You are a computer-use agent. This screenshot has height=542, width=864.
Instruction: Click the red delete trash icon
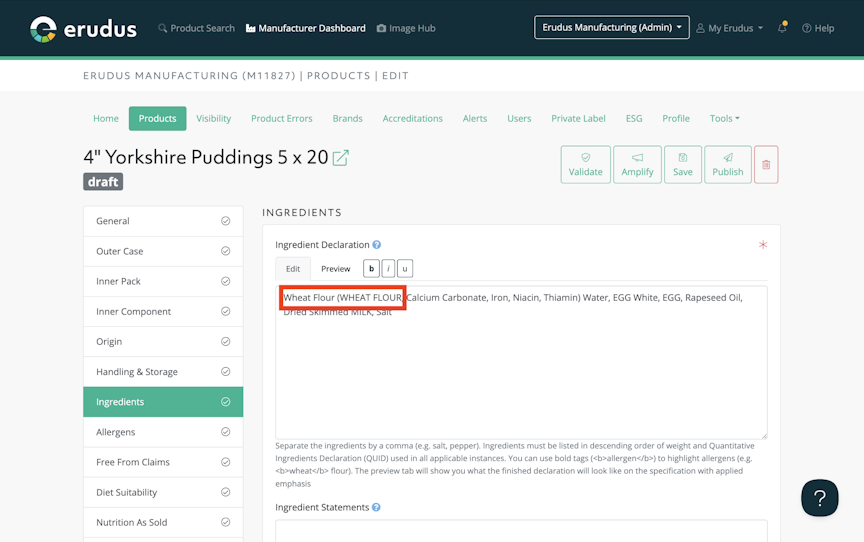[766, 165]
